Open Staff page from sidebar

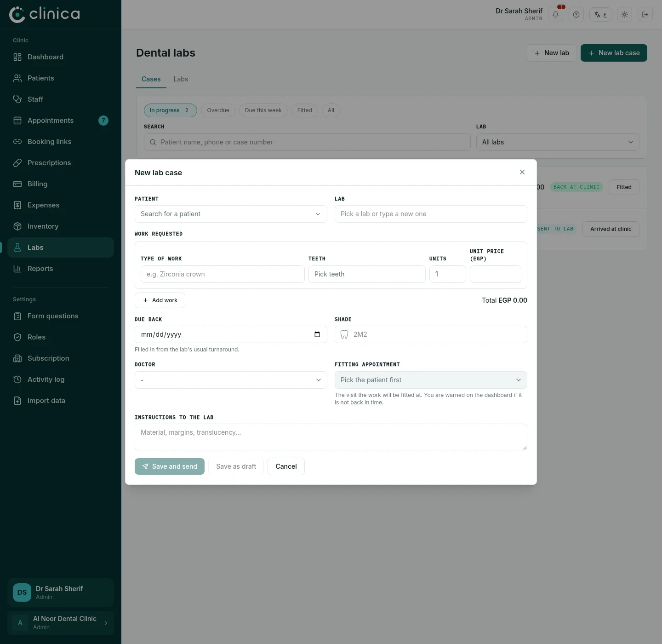61,99
